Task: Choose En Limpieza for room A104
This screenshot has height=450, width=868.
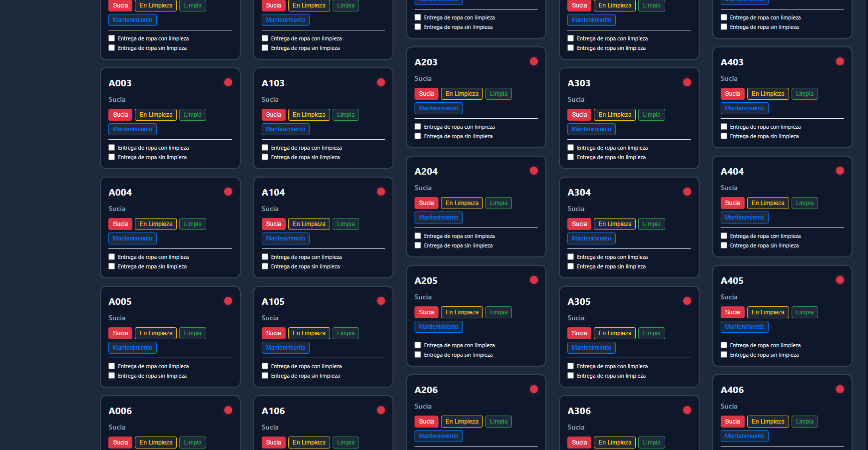Action: click(x=309, y=224)
